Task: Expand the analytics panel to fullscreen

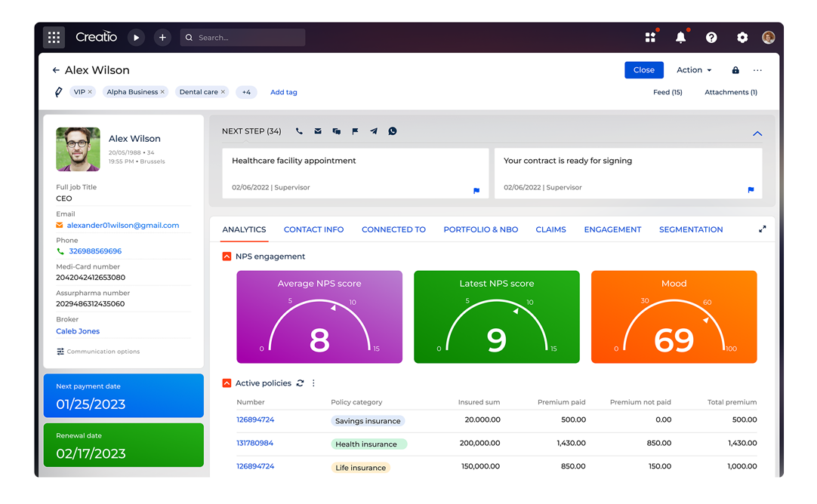Action: pos(762,229)
